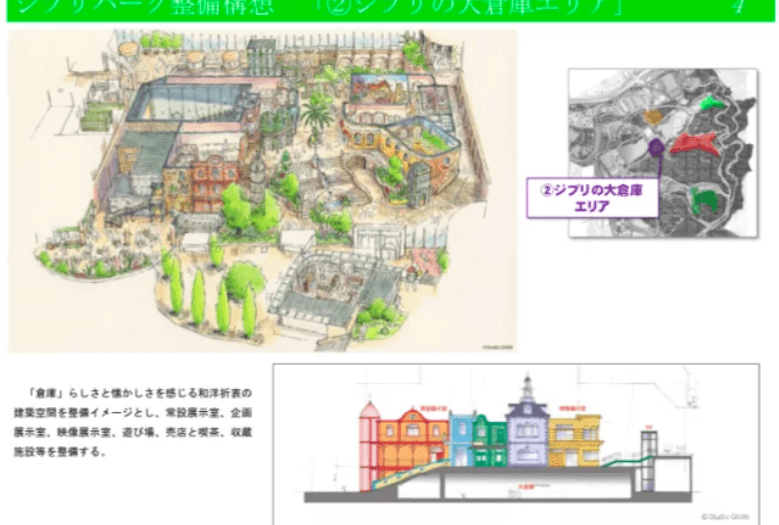Click the green building in the section drawing

pyautogui.click(x=489, y=440)
